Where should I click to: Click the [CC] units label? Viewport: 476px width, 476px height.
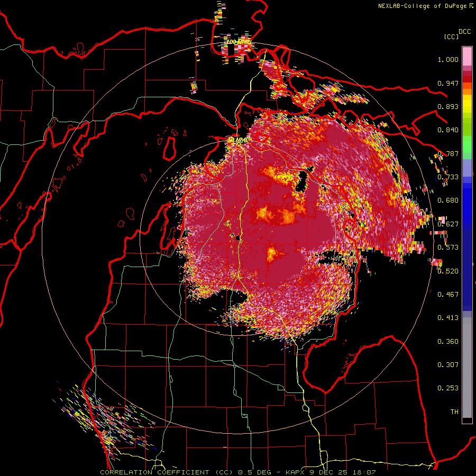(451, 36)
